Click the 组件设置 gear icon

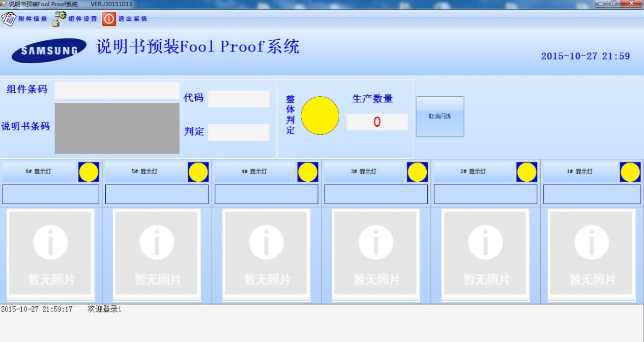(59, 19)
